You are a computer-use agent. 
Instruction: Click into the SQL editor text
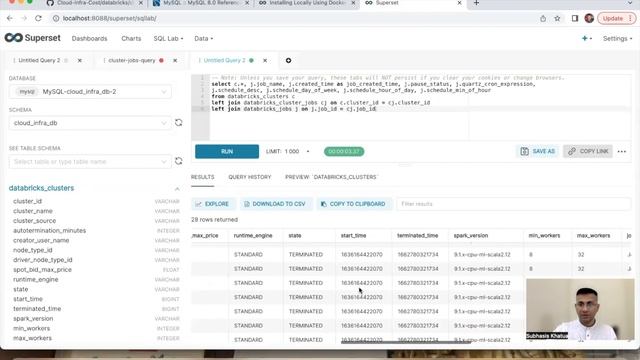click(419, 108)
